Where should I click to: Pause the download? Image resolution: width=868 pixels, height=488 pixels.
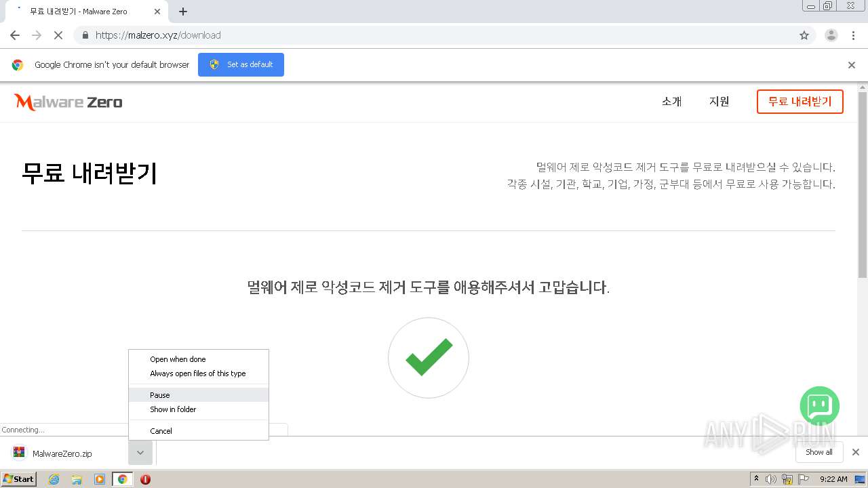pyautogui.click(x=199, y=395)
